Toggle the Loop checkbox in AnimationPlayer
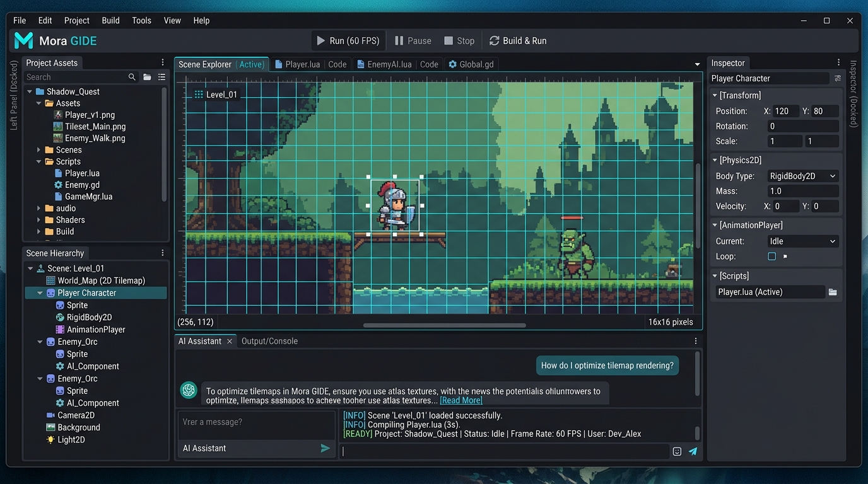Screen dimensions: 868x484 point(771,256)
